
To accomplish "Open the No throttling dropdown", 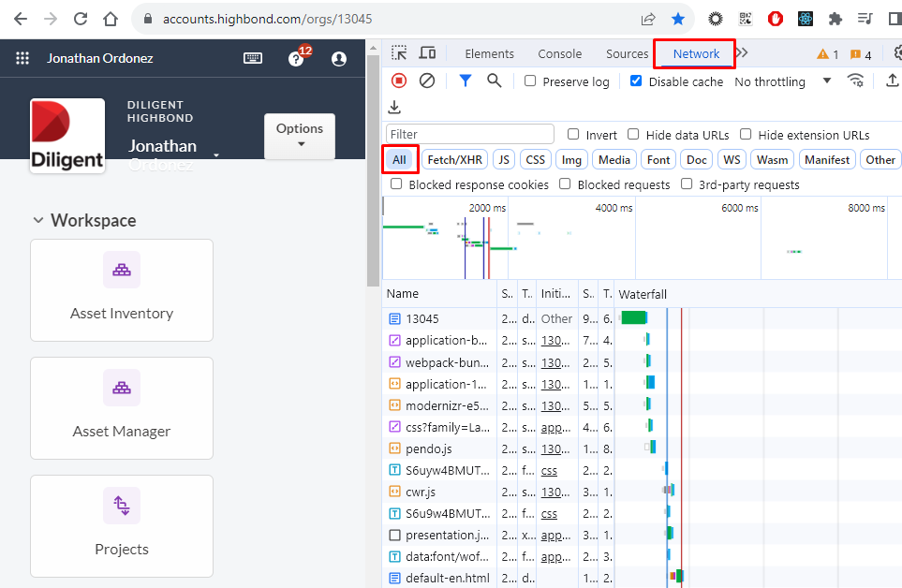I will (x=783, y=81).
